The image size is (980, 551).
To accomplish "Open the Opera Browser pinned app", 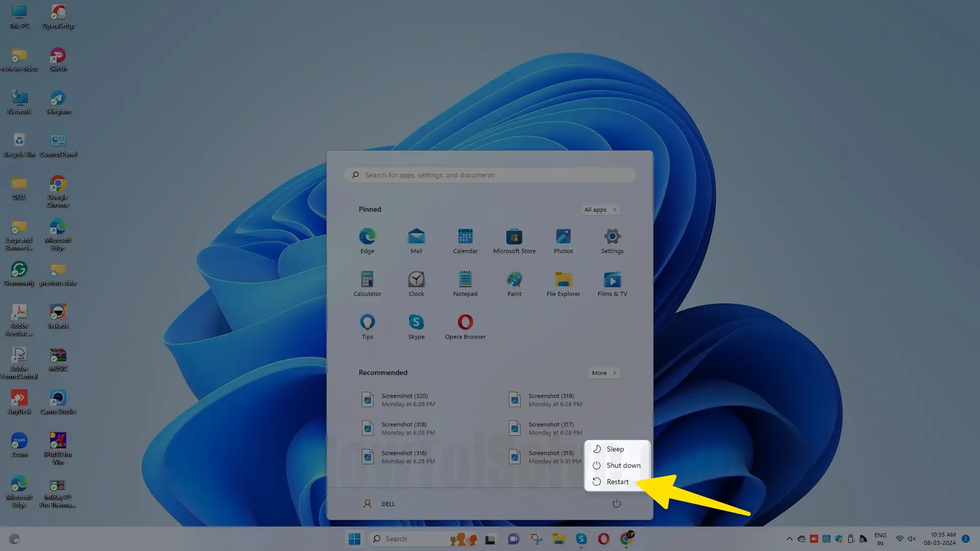I will pos(465,327).
